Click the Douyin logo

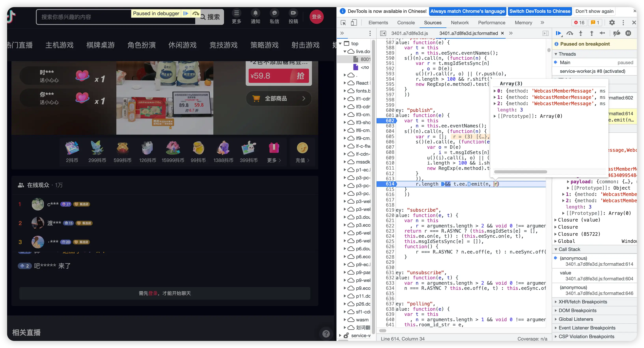click(11, 17)
